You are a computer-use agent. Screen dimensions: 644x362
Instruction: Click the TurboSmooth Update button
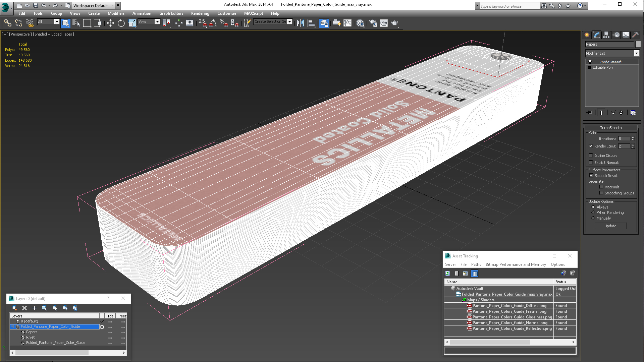click(610, 226)
